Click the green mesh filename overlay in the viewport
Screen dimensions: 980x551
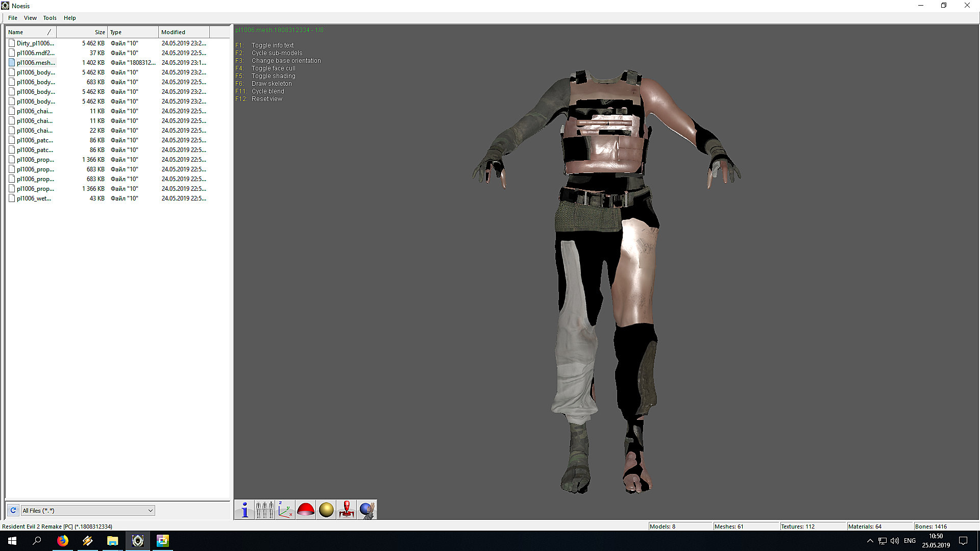[x=279, y=30]
